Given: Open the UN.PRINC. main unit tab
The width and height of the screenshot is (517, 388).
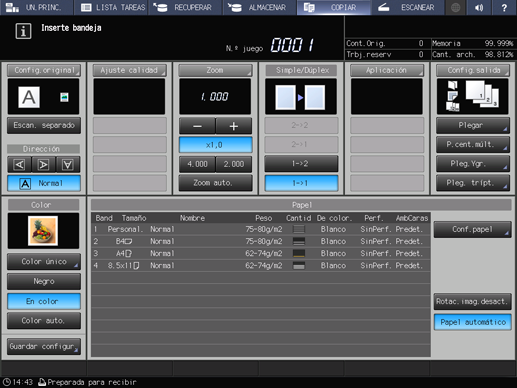Looking at the screenshot, I should [x=36, y=7].
